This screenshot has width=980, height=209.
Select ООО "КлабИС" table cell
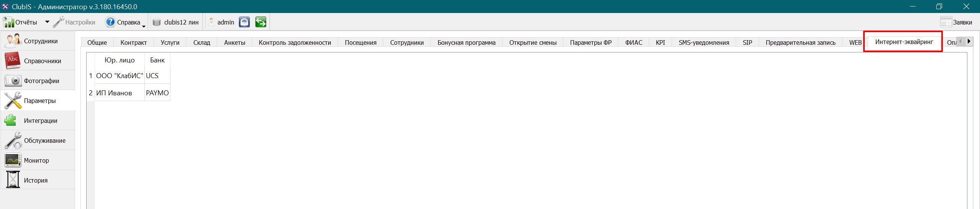[x=119, y=76]
